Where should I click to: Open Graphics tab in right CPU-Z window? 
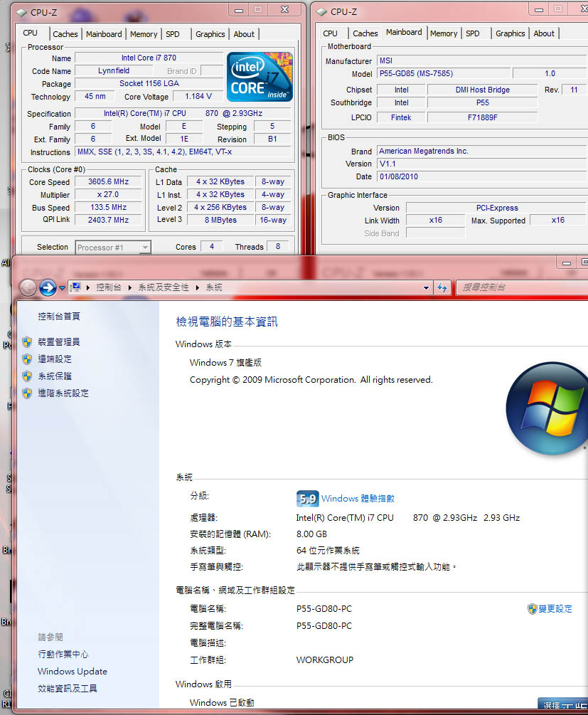tap(510, 33)
